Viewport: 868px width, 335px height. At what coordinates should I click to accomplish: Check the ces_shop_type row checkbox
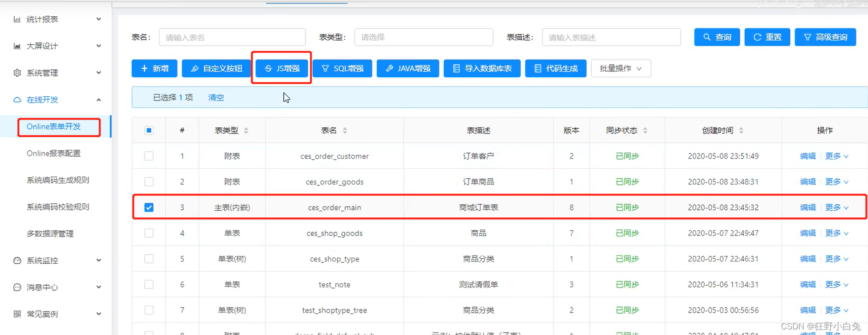(x=149, y=259)
